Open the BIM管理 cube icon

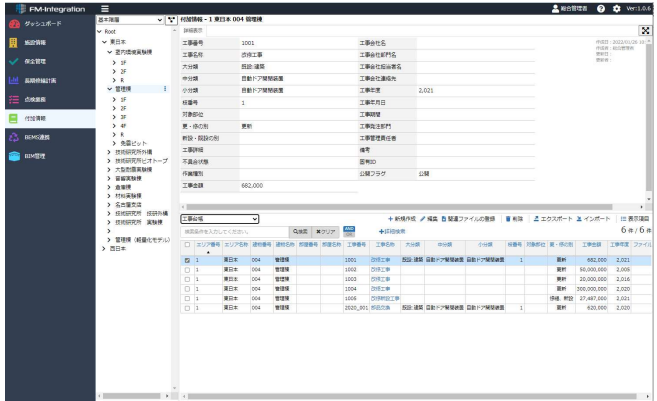[14, 156]
